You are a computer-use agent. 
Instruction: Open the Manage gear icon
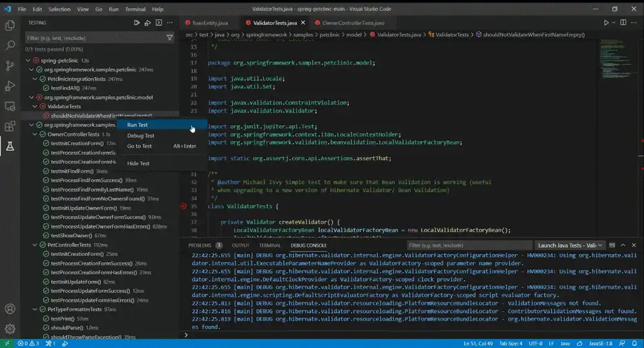point(10,329)
